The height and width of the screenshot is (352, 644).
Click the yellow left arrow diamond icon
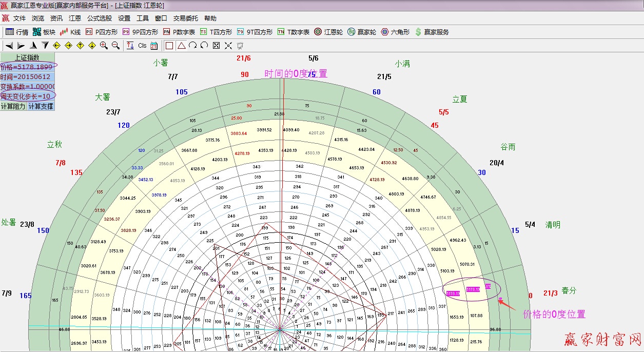(57, 46)
